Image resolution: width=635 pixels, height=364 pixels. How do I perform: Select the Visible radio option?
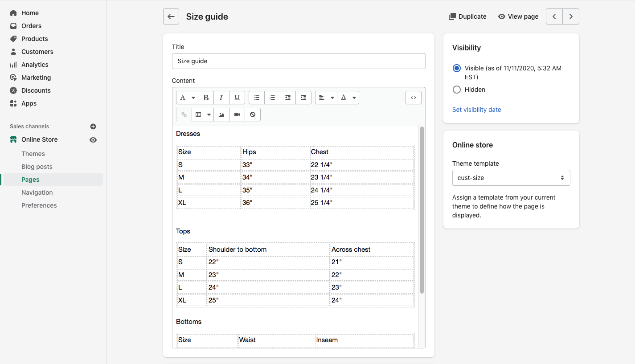(x=456, y=68)
